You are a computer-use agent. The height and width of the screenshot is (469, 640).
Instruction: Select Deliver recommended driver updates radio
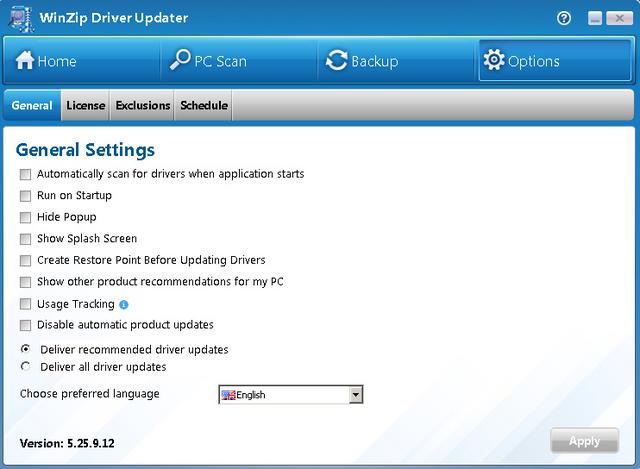point(26,349)
